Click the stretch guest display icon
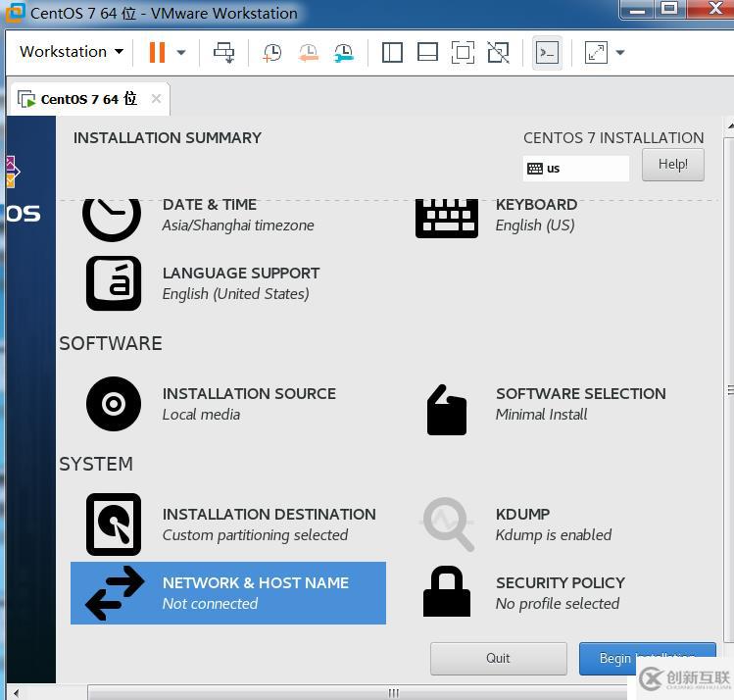The width and height of the screenshot is (734, 700). point(596,52)
